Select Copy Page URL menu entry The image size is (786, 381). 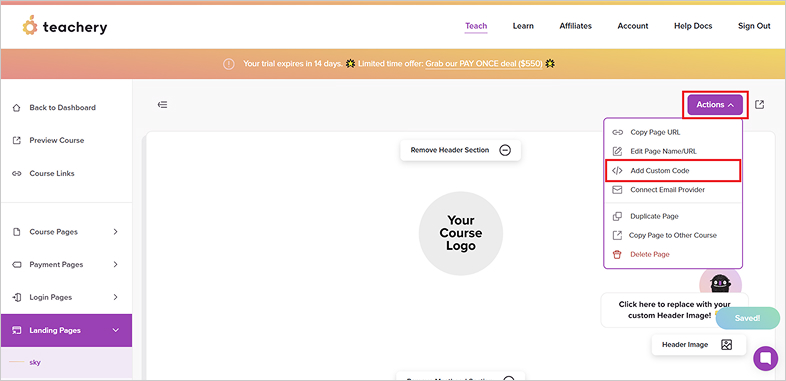pos(673,132)
